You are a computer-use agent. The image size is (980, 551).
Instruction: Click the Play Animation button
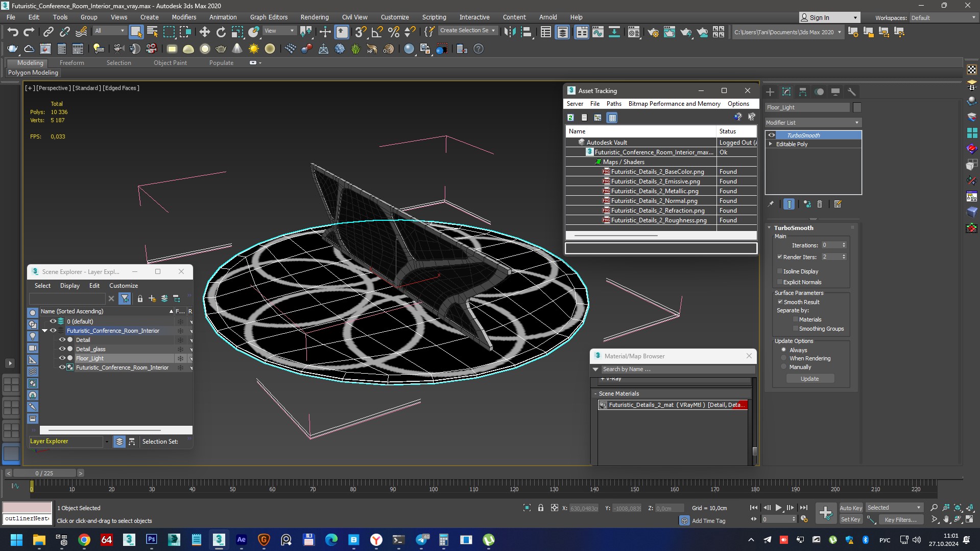[779, 508]
